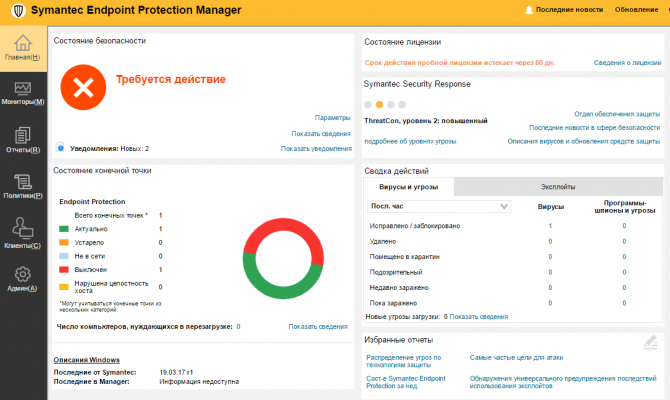This screenshot has width=670, height=400.
Task: Switch to the Эксплойты tab
Action: coord(557,187)
